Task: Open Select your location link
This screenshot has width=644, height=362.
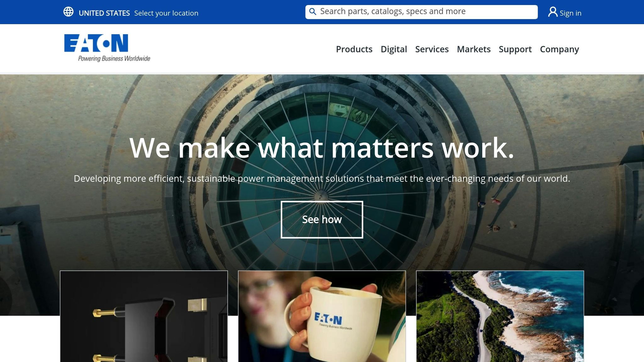Action: [166, 13]
